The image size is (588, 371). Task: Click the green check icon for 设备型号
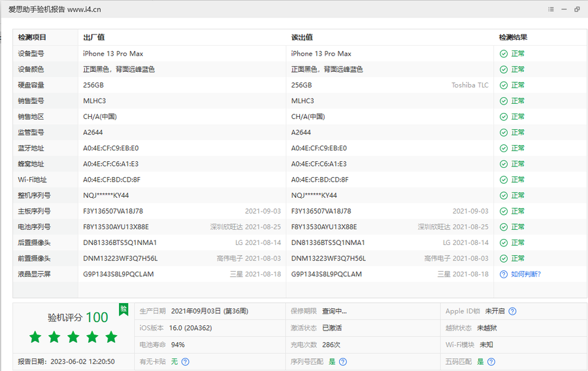tap(504, 54)
